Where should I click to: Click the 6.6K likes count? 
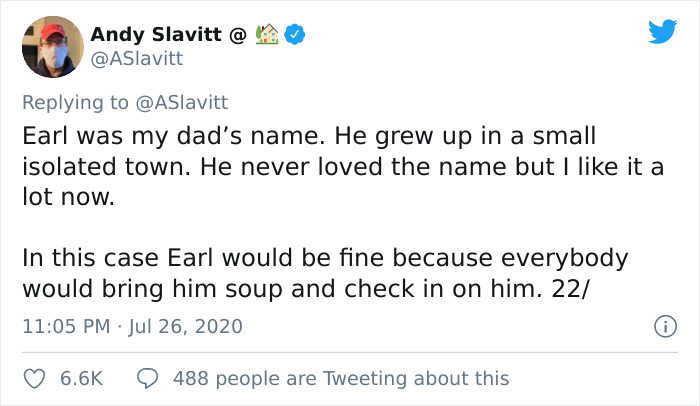pyautogui.click(x=82, y=378)
